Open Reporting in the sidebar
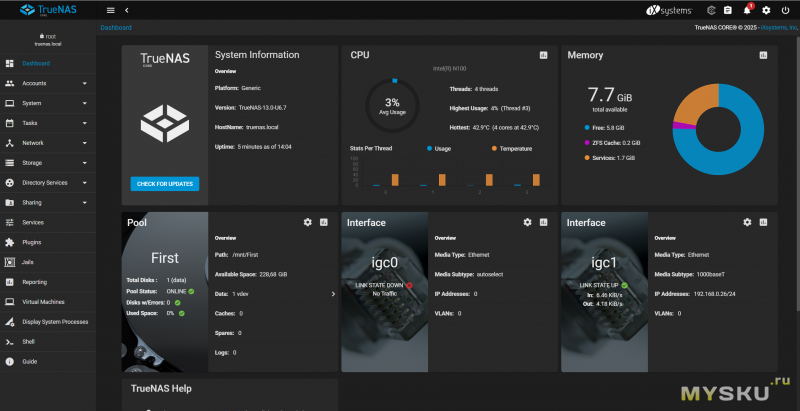Viewport: 800px width, 411px height. point(48,282)
